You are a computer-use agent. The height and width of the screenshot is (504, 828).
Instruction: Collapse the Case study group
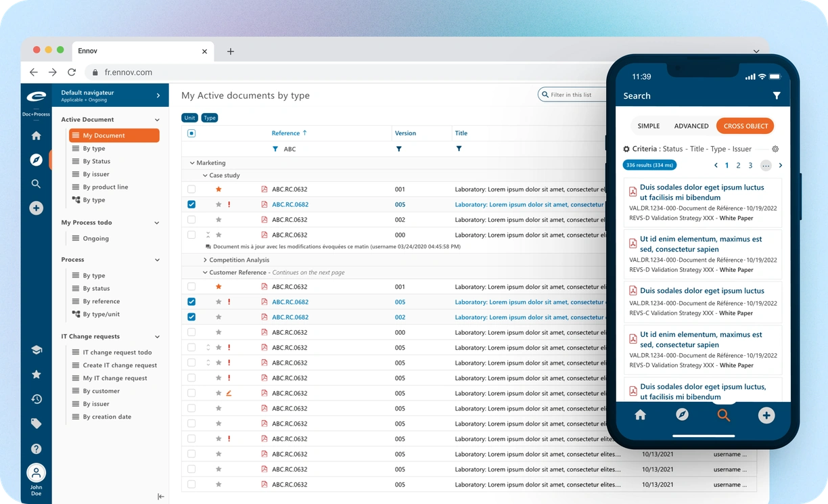(205, 175)
